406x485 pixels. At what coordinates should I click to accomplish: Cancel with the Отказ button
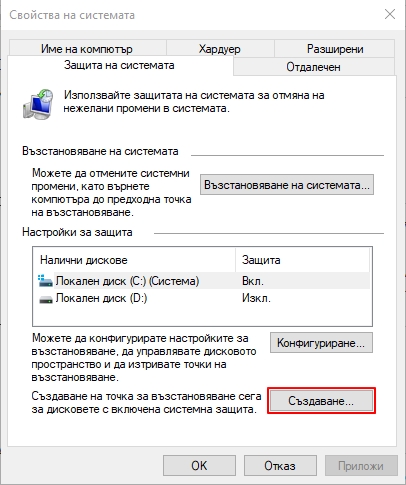point(280,465)
